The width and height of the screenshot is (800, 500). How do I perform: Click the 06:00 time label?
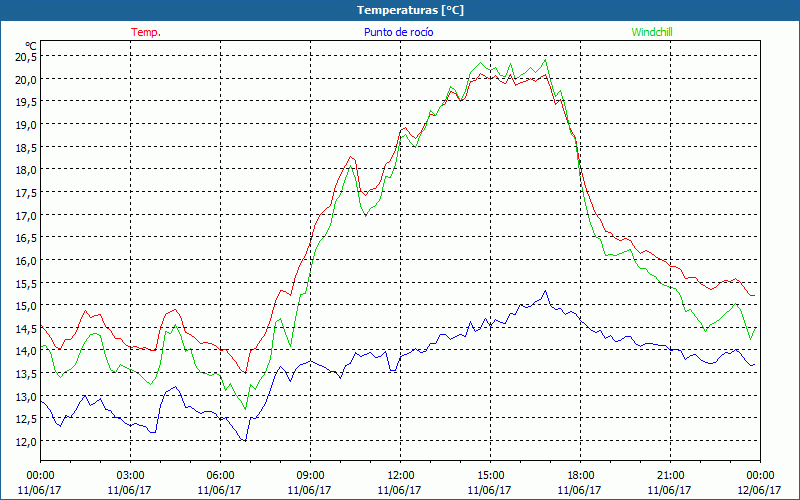coord(220,475)
